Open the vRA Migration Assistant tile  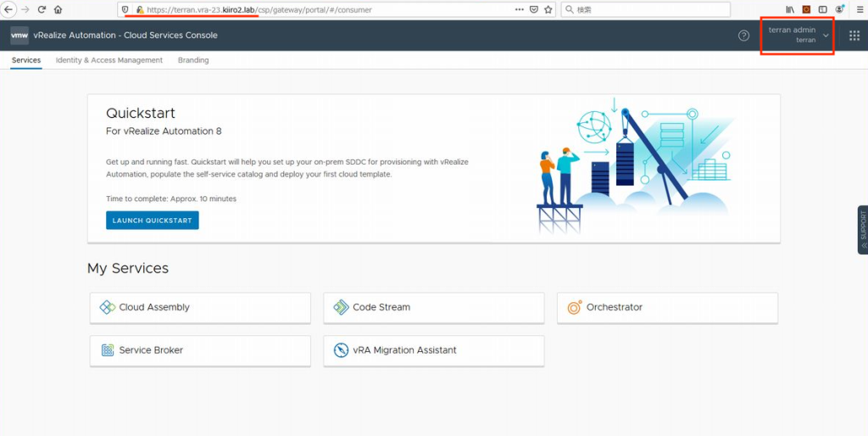[x=434, y=350]
